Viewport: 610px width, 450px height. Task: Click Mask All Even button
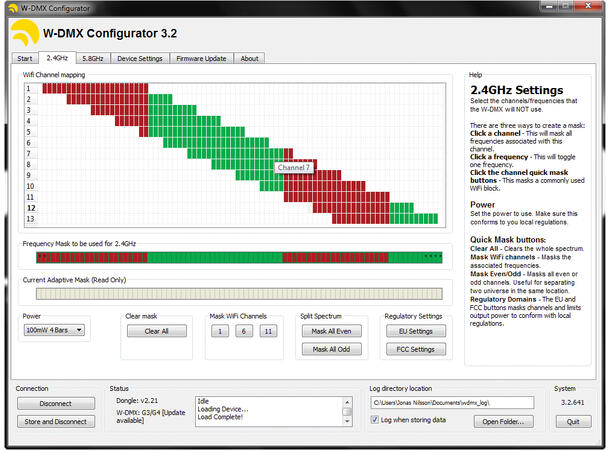click(330, 331)
